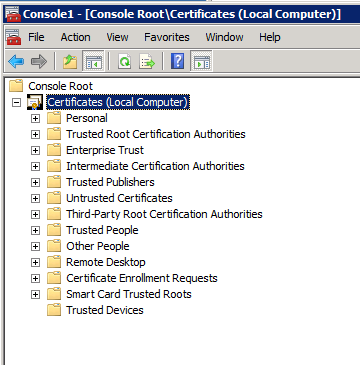Expand the Other People store
This screenshot has width=360, height=365.
coord(35,246)
